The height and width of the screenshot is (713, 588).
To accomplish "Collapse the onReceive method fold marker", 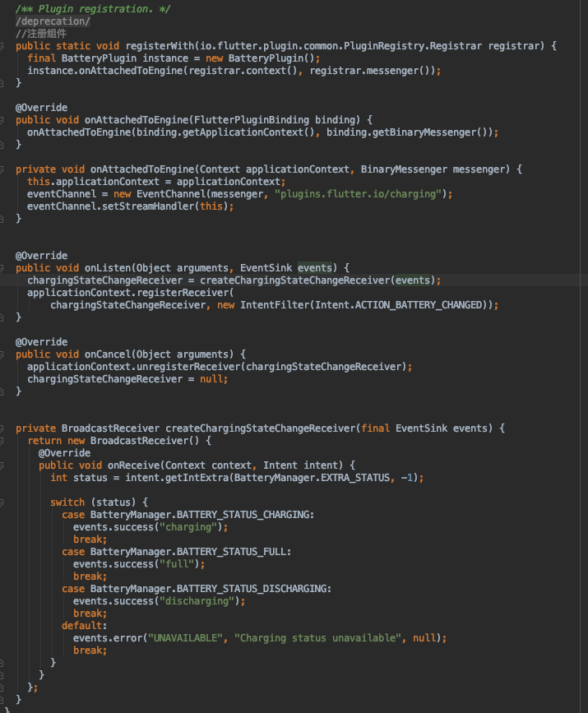I will click(x=3, y=465).
